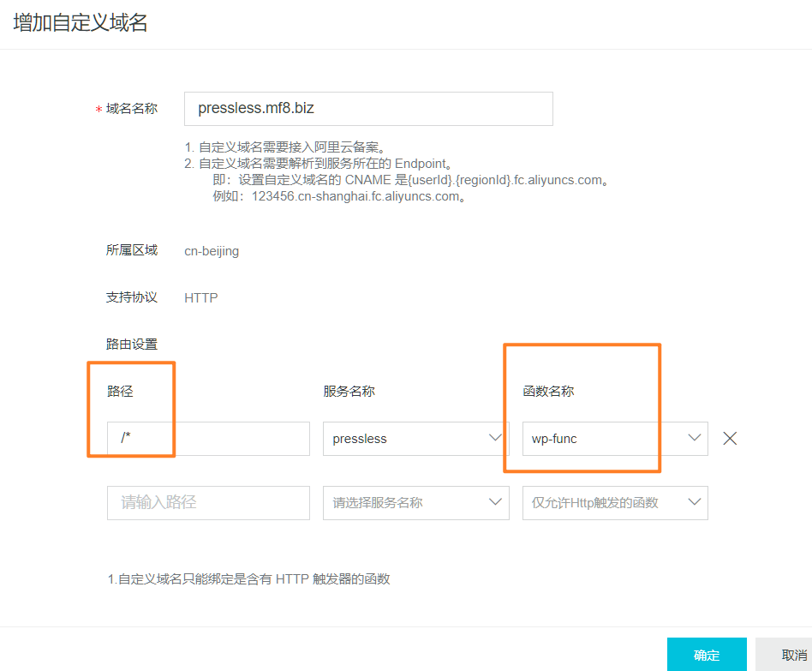Click the 支持协议 label
This screenshot has height=671, width=812.
(132, 297)
